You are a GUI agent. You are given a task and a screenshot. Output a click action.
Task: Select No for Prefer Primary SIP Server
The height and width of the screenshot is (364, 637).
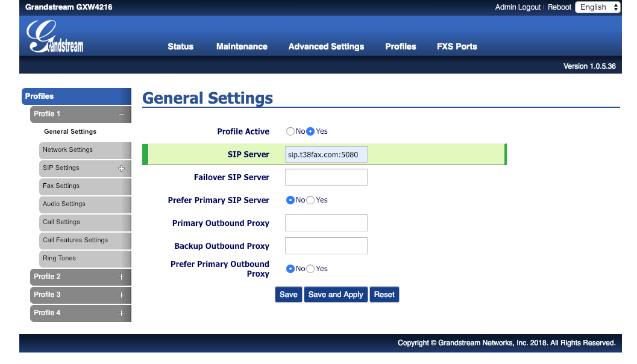point(290,200)
